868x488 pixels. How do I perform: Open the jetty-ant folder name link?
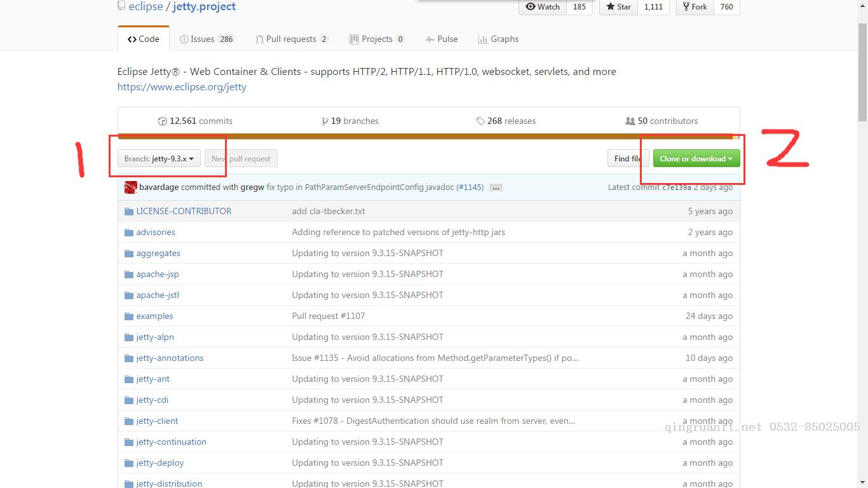153,379
